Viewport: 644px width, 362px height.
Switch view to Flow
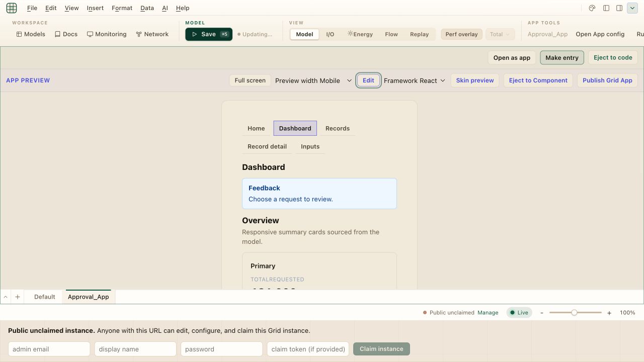click(x=391, y=34)
